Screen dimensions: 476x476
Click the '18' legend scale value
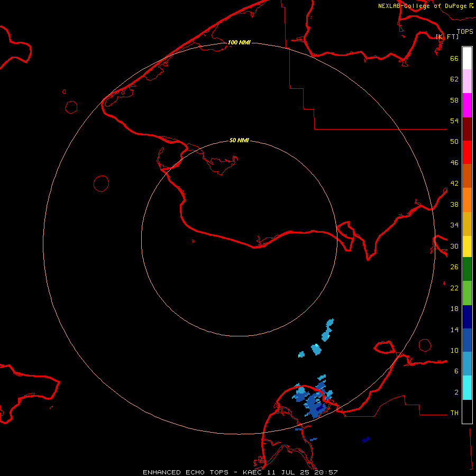point(454,309)
